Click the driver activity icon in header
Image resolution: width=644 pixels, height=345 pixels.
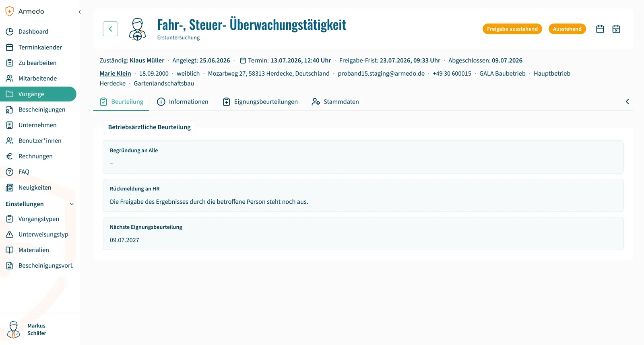137,29
